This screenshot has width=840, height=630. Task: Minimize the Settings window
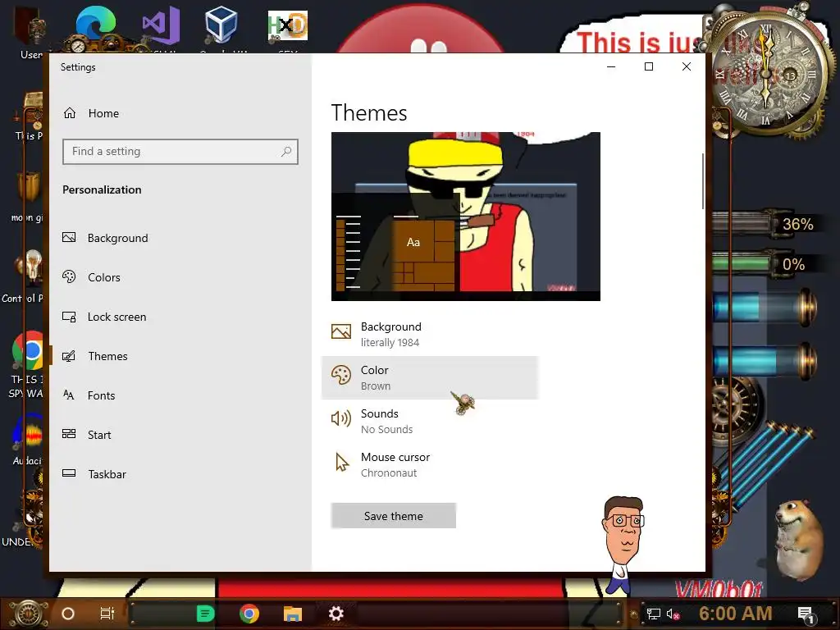(x=610, y=66)
